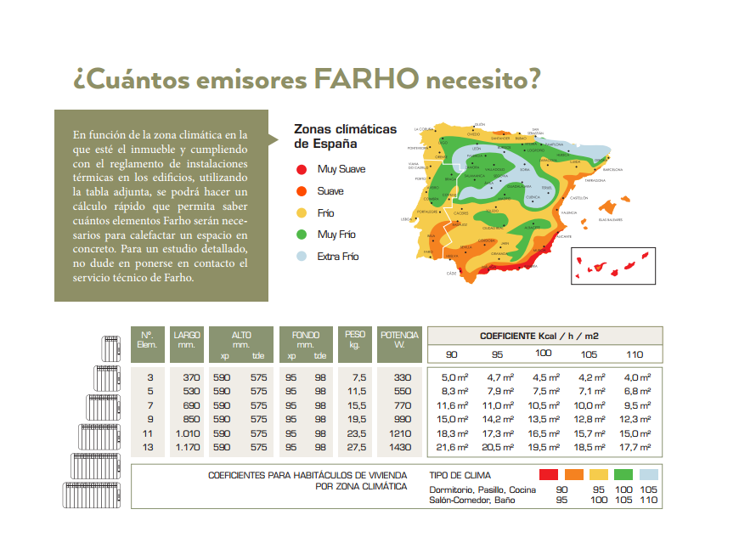Pick the orange square in Tipo de Clima row
This screenshot has width=739, height=560.
tap(574, 475)
